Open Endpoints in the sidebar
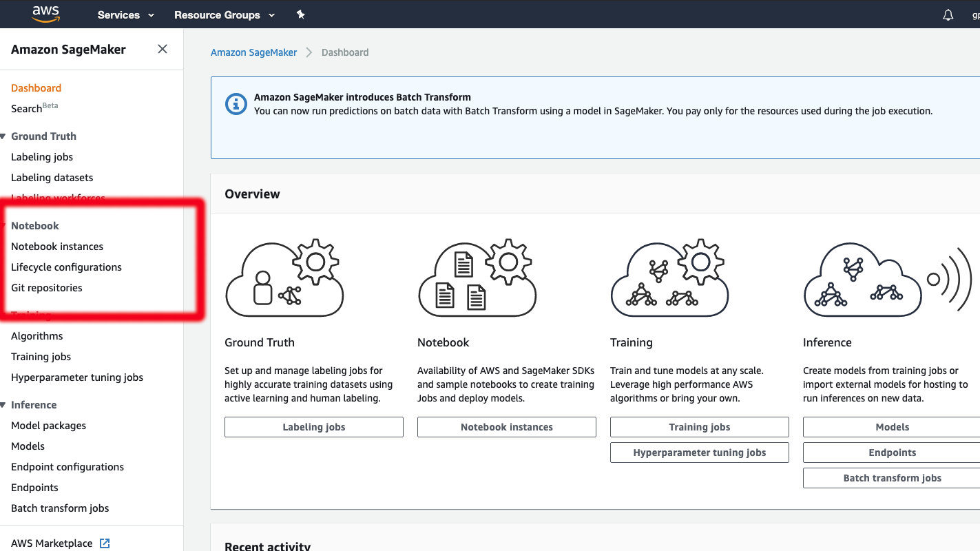 (34, 488)
